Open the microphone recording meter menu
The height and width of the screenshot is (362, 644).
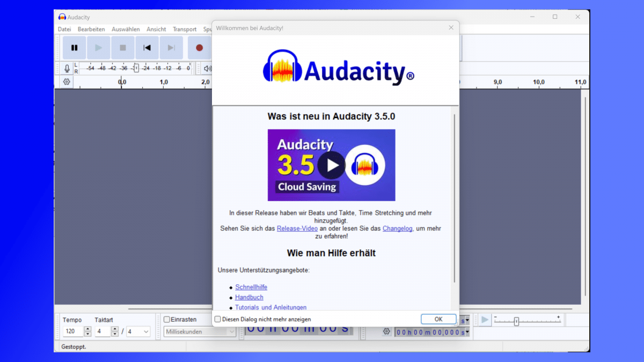[x=67, y=69]
